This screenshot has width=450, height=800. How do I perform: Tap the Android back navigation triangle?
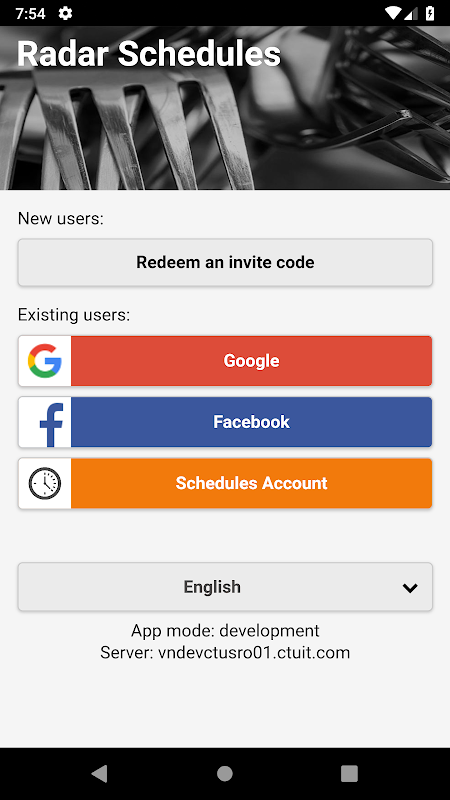[99, 773]
